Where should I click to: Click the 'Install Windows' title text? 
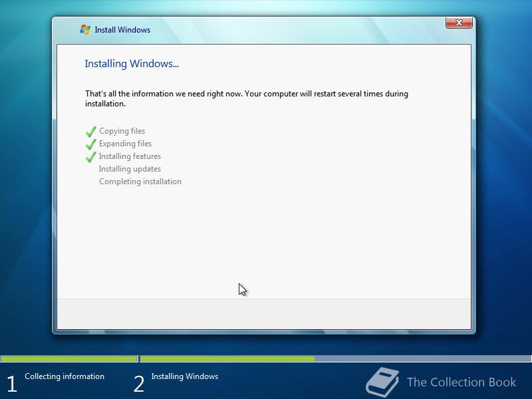click(122, 30)
